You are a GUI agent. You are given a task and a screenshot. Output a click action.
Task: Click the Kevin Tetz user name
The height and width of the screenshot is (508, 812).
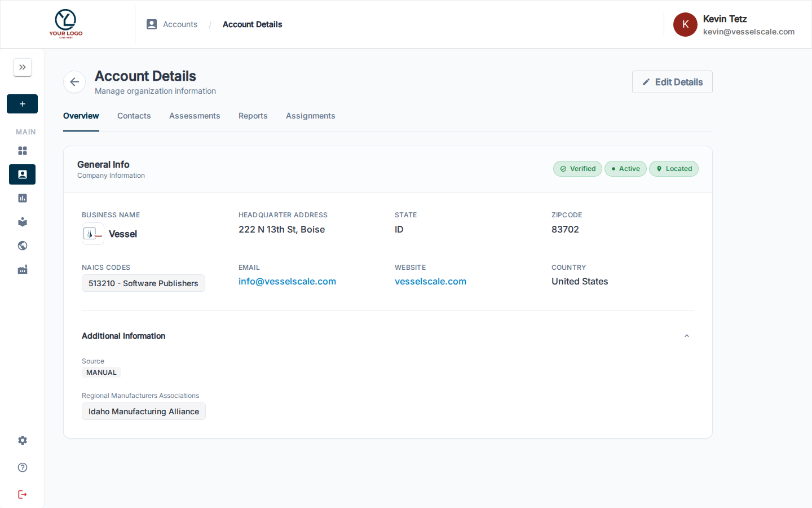pyautogui.click(x=725, y=19)
